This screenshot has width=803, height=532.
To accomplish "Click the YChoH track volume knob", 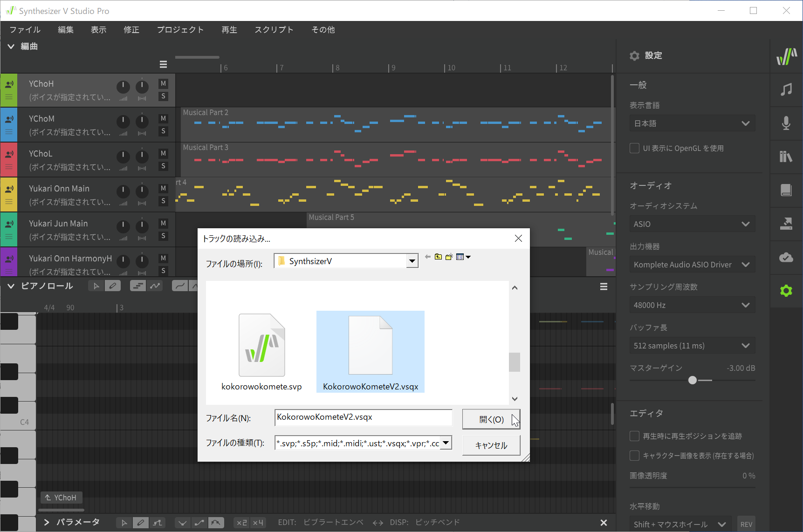I will [x=123, y=86].
